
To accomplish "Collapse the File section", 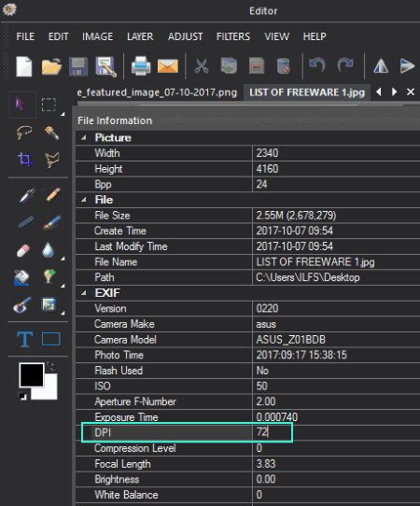I will 84,200.
